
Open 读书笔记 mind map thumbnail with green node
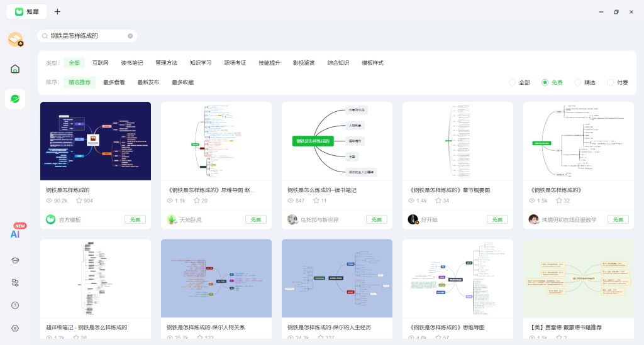[x=337, y=141]
